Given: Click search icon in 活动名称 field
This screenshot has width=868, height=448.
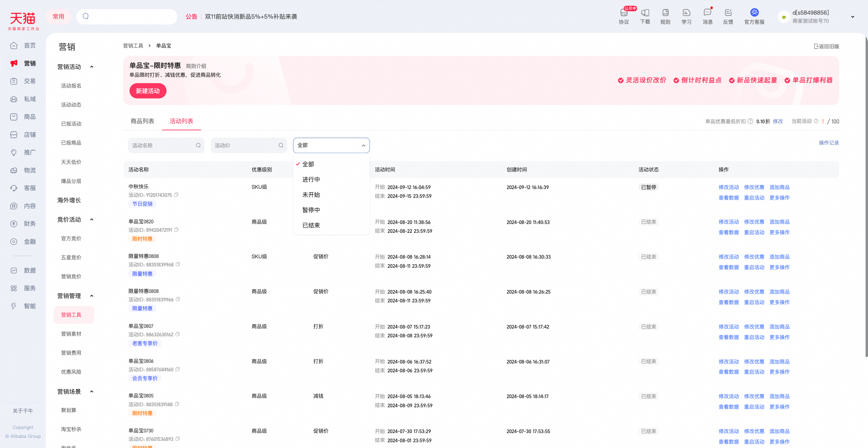Looking at the screenshot, I should (x=198, y=145).
